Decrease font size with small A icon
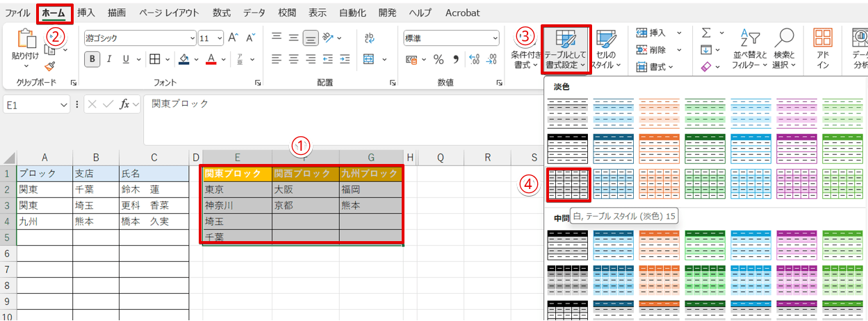The width and height of the screenshot is (868, 321). (x=250, y=38)
